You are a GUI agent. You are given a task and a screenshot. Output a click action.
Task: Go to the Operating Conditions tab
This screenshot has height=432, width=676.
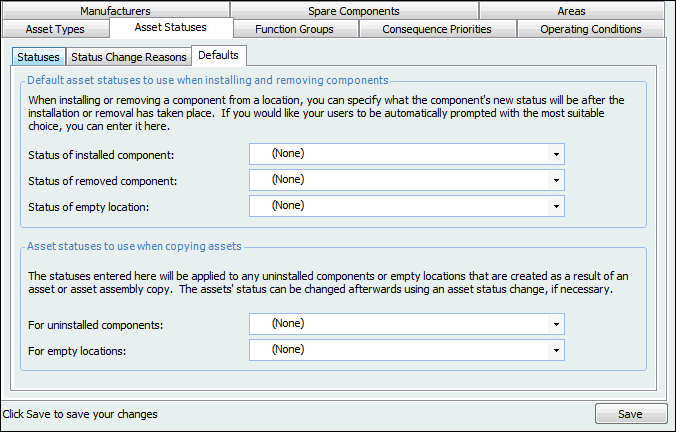590,29
